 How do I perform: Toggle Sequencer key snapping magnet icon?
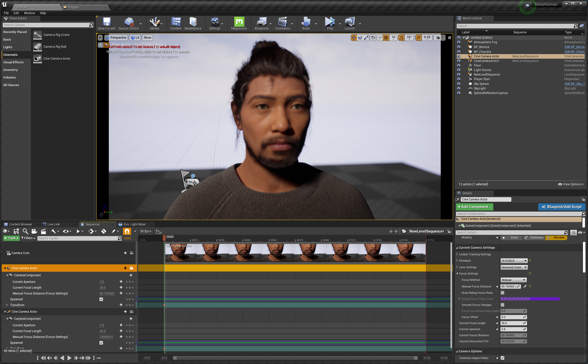[x=127, y=231]
